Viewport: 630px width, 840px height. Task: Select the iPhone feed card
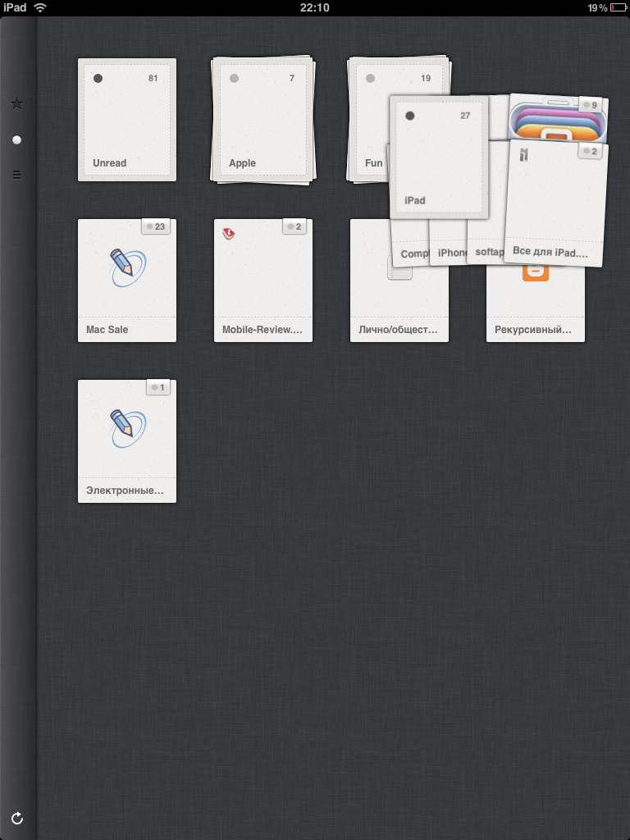click(x=449, y=244)
